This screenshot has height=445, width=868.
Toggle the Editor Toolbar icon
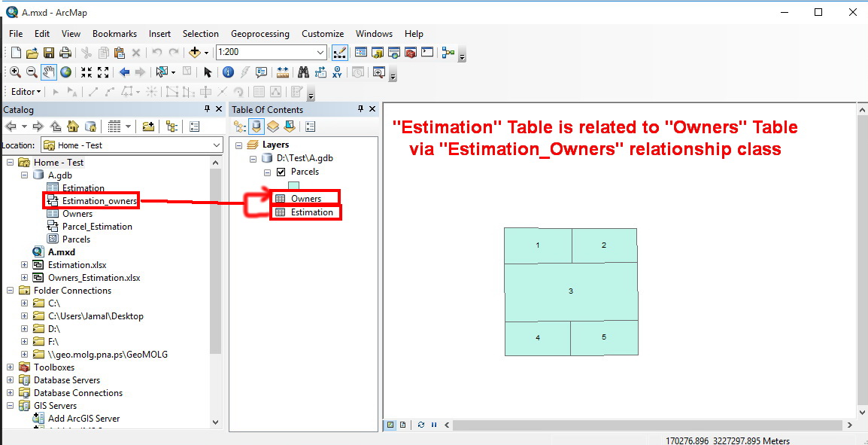(339, 53)
